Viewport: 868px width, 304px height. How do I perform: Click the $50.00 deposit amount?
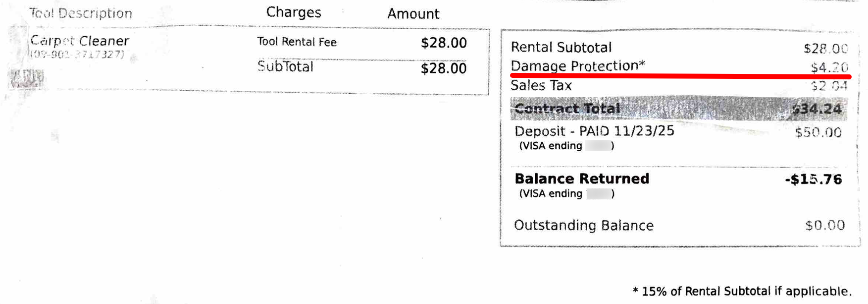pyautogui.click(x=818, y=133)
